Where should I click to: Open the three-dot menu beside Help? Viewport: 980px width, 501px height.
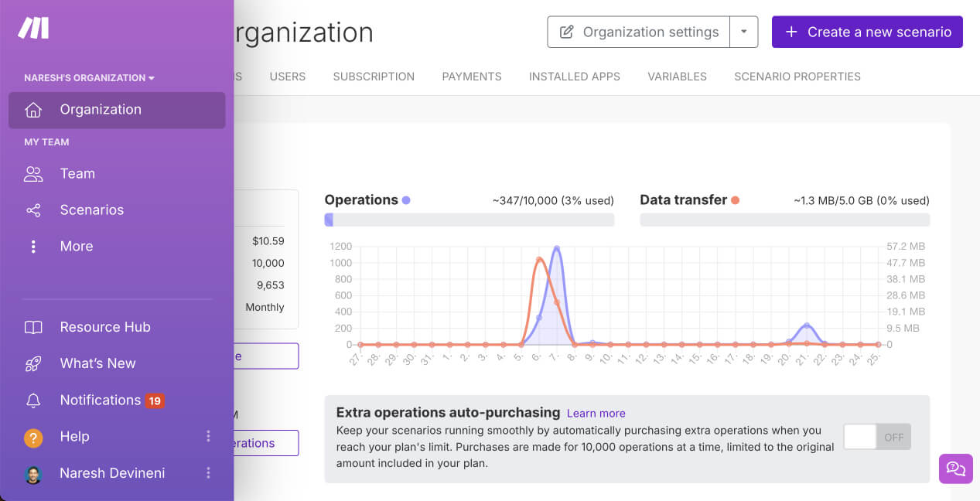pos(208,436)
